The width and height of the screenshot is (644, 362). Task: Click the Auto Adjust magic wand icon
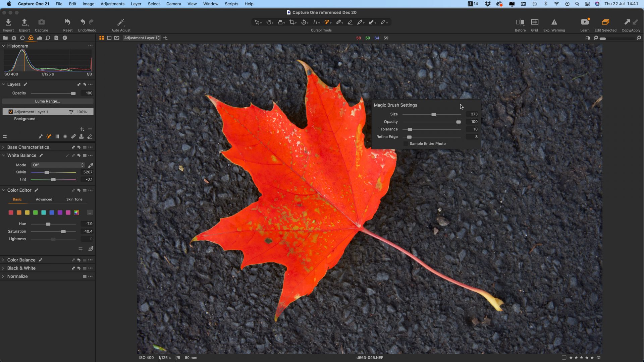pyautogui.click(x=120, y=22)
